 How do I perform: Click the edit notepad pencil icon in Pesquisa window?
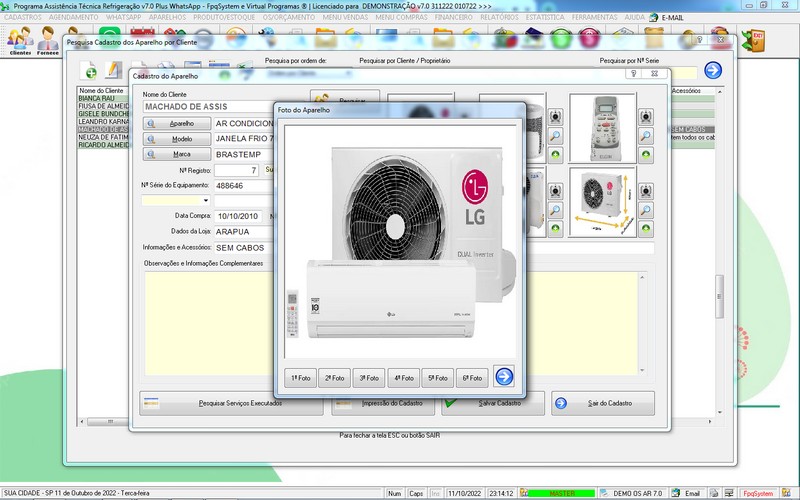pos(114,70)
